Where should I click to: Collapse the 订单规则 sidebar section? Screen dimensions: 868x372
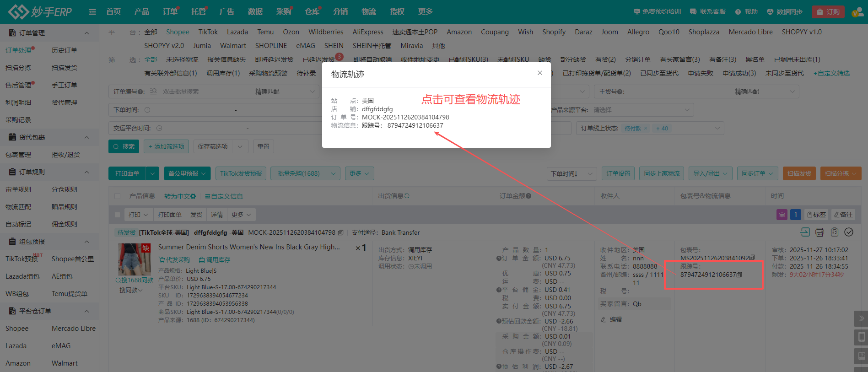[86, 172]
